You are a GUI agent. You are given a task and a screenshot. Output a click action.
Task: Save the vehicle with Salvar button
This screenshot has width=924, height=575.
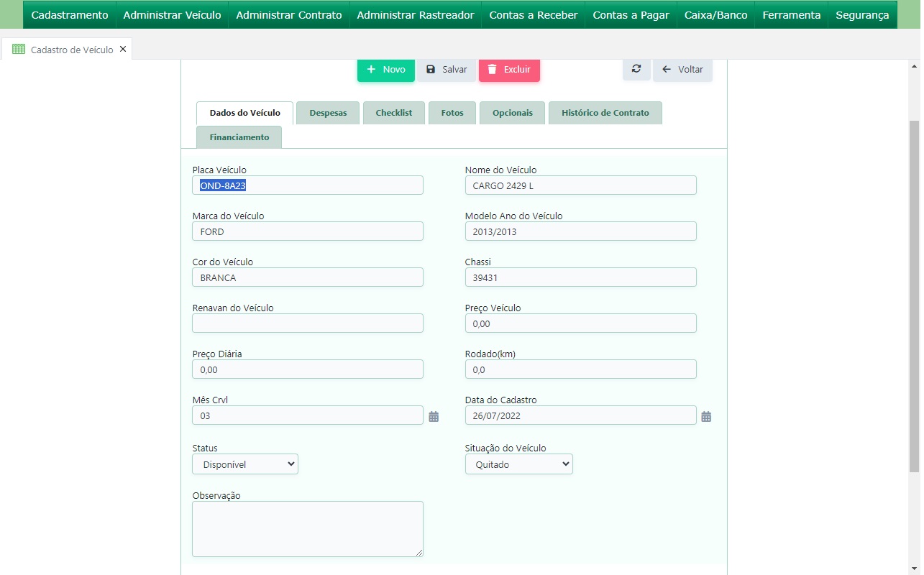click(x=446, y=70)
